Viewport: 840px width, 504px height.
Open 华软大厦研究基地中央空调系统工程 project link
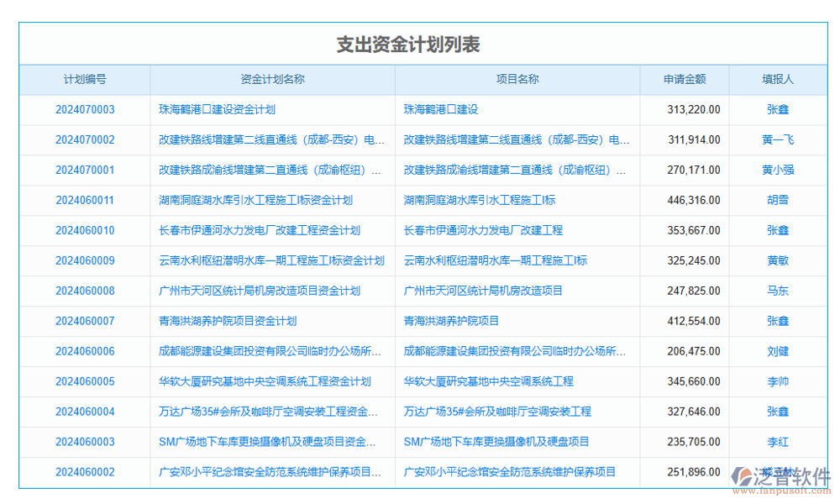click(489, 381)
